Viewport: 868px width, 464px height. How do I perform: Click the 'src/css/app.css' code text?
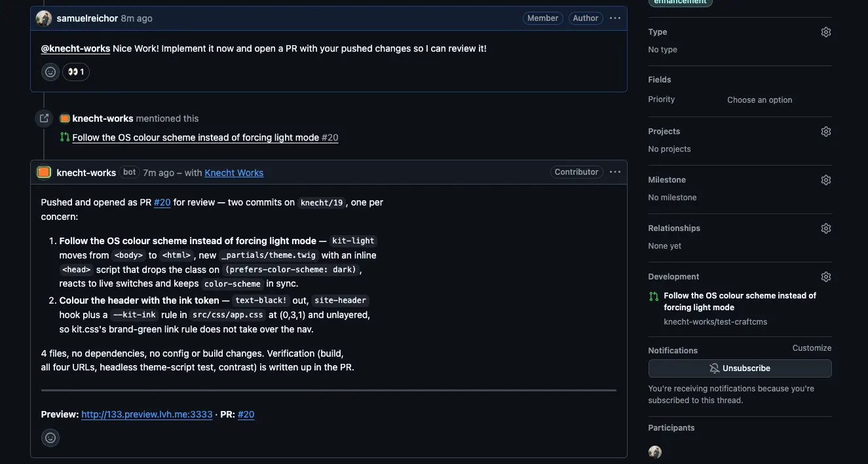pyautogui.click(x=228, y=315)
